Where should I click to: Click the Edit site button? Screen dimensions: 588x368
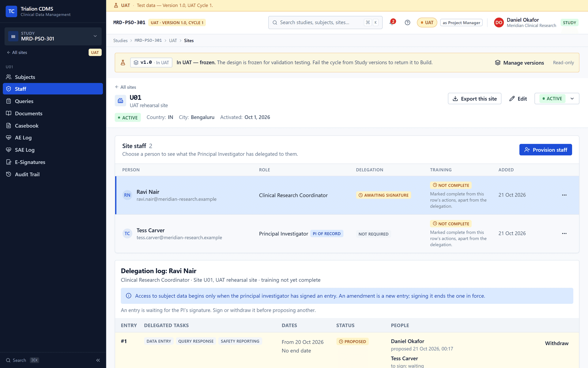(x=518, y=98)
